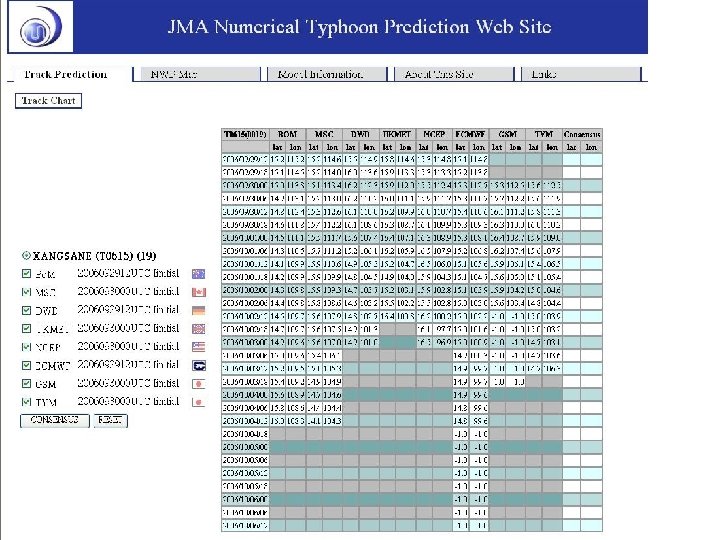Disable the NCEP model checkbox
The height and width of the screenshot is (540, 720).
[x=26, y=347]
